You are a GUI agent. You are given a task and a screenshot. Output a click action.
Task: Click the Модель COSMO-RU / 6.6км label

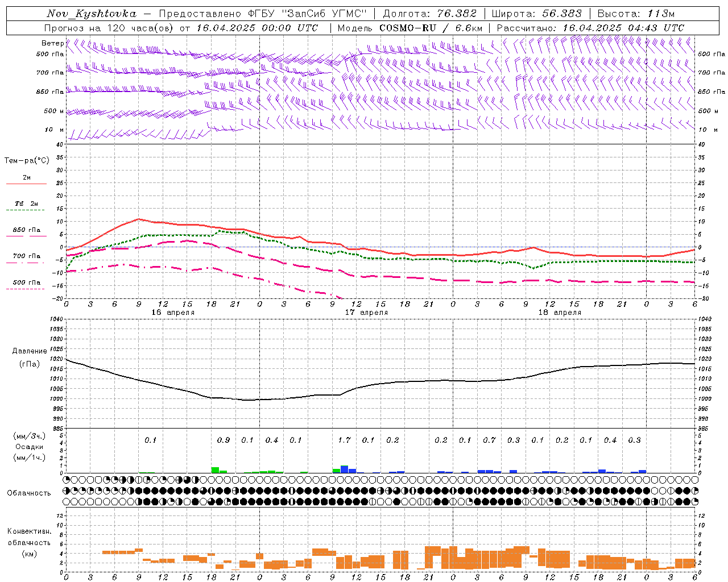point(409,28)
